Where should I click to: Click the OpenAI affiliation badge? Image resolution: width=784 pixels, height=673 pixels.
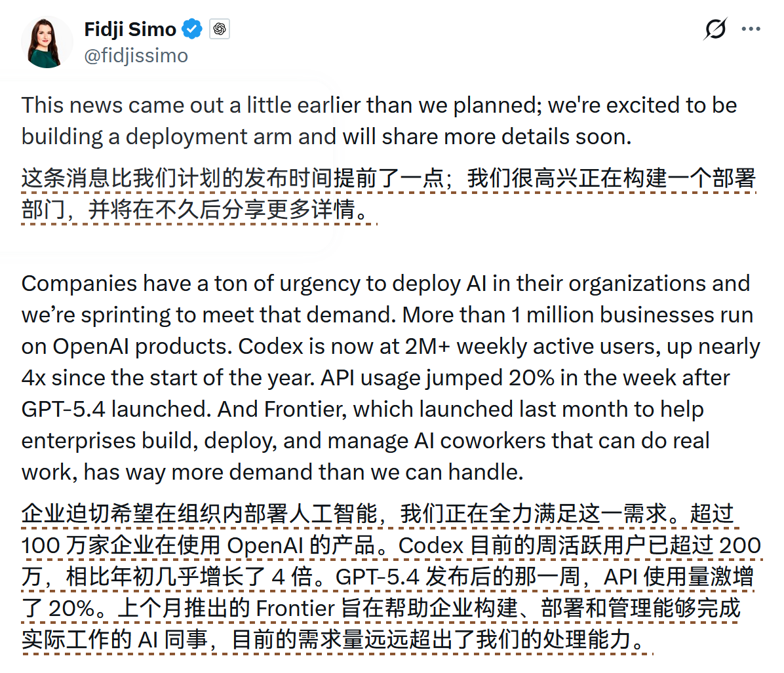pos(220,29)
